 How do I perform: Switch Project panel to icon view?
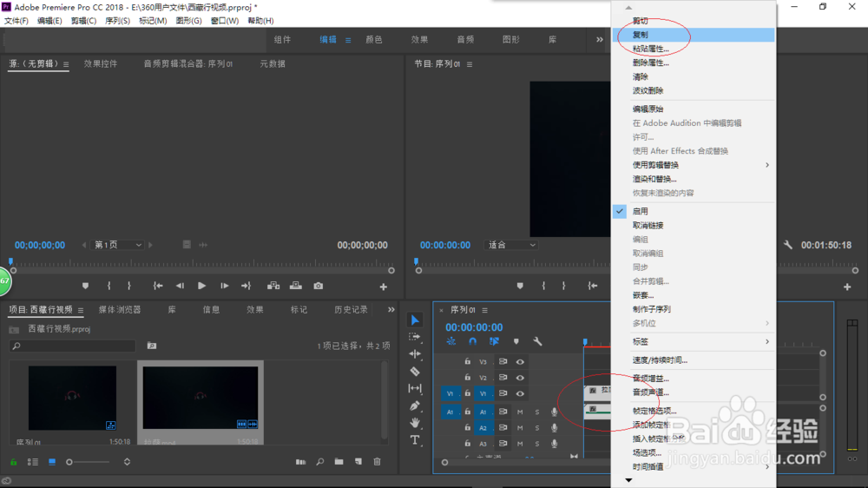point(52,461)
